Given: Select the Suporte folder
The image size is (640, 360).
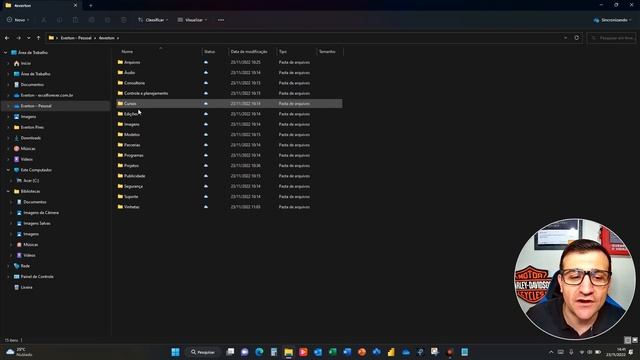Looking at the screenshot, I should point(131,196).
